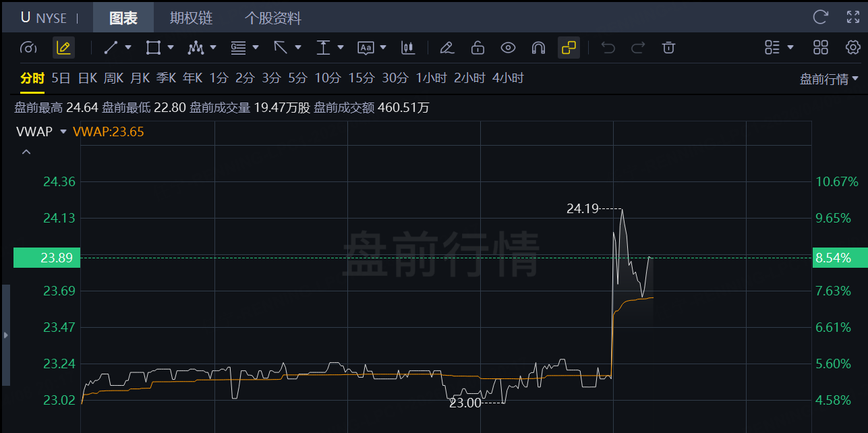Viewport: 868px width, 433px height.
Task: Switch to the 图表 tab
Action: pos(123,18)
